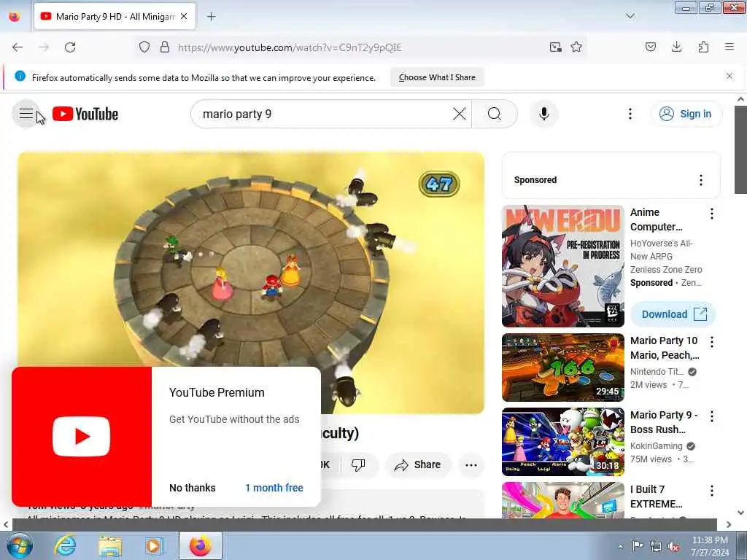The image size is (747, 560).
Task: Open the Mario Party 10 Mario, Peach title
Action: pos(665,348)
